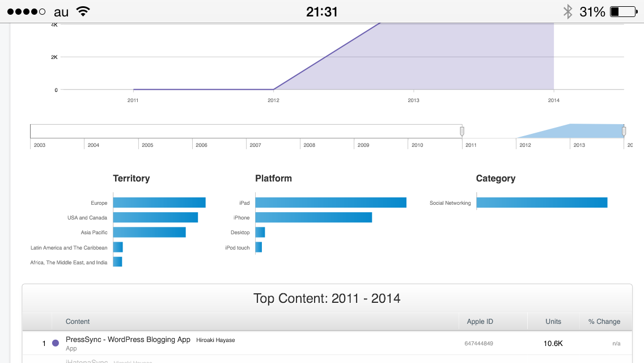Screen dimensions: 644x363
Task: Click the Apple ID column header
Action: [x=480, y=322]
